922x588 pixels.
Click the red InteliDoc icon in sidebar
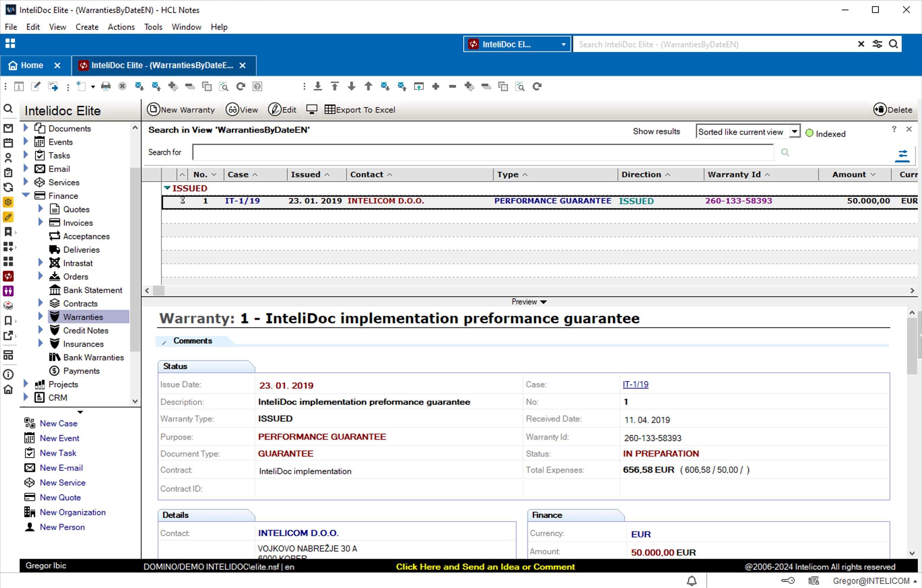pyautogui.click(x=8, y=276)
